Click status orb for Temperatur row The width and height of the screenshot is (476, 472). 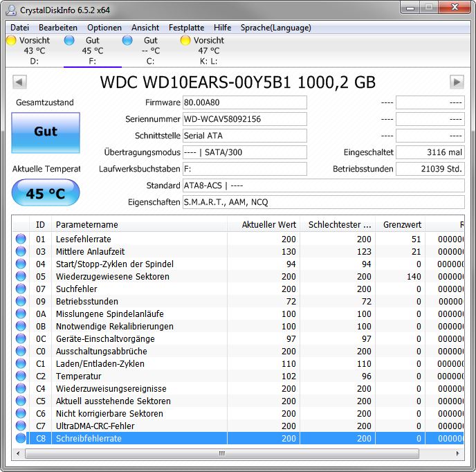(x=21, y=376)
